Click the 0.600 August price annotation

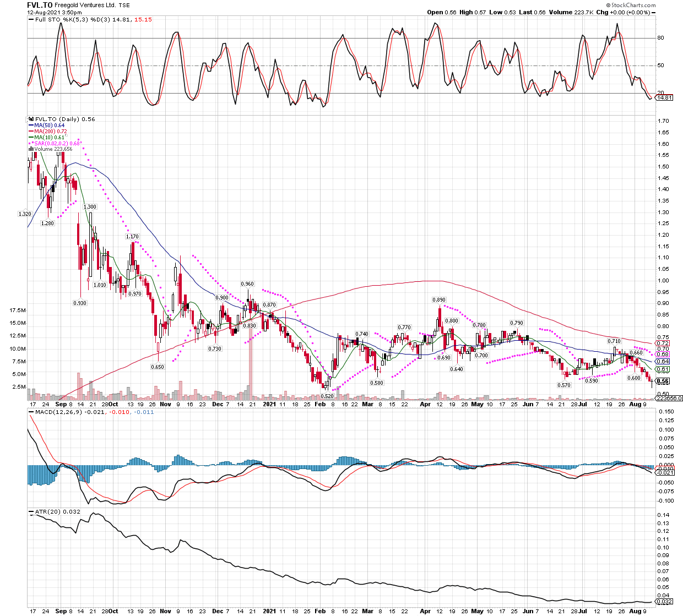[x=634, y=378]
